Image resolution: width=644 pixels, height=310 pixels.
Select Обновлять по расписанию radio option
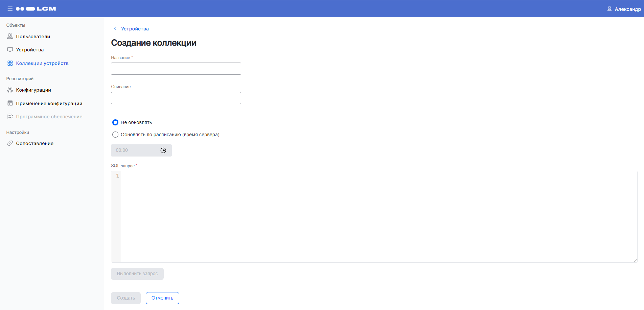[115, 135]
